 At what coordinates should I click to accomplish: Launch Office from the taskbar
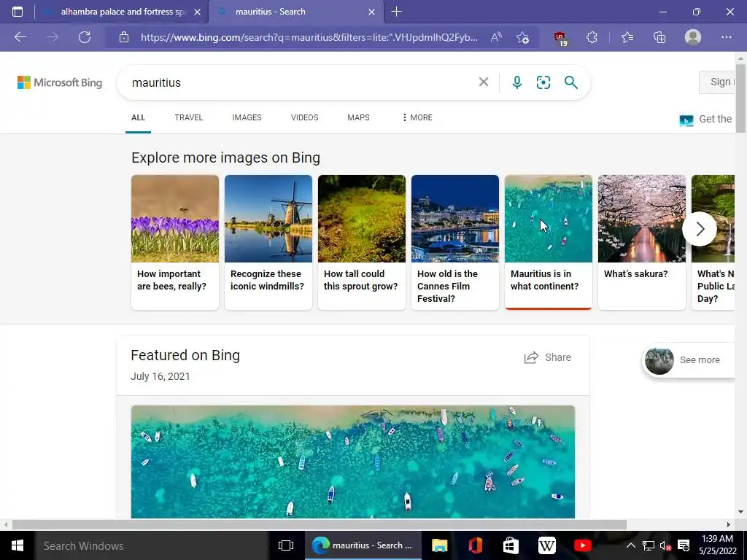(x=475, y=545)
